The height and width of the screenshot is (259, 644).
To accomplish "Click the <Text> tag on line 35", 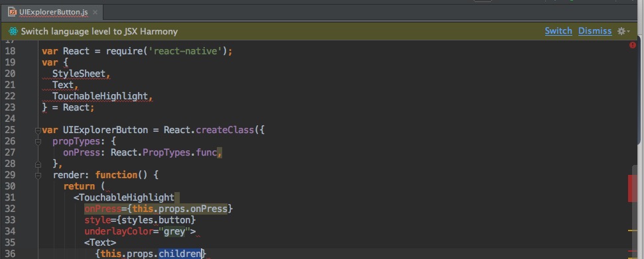I will pyautogui.click(x=100, y=242).
